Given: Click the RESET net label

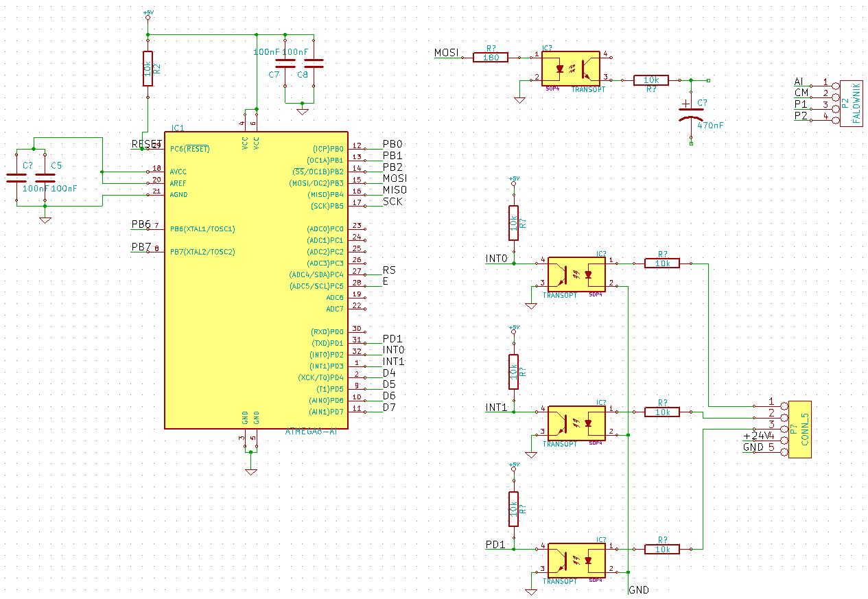Looking at the screenshot, I should (x=146, y=143).
